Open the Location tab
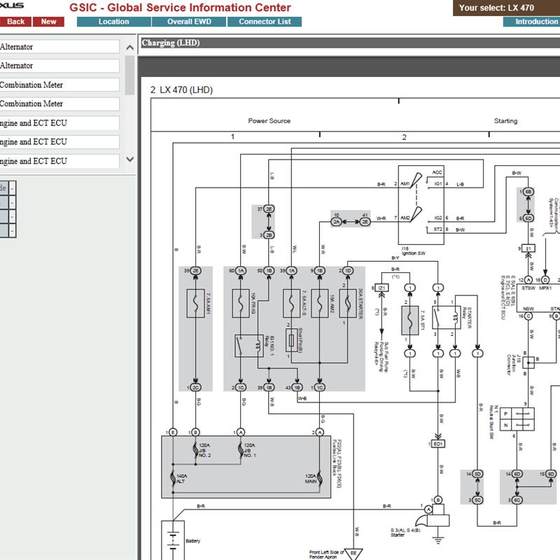Viewport: 560px width, 560px height. click(x=114, y=22)
